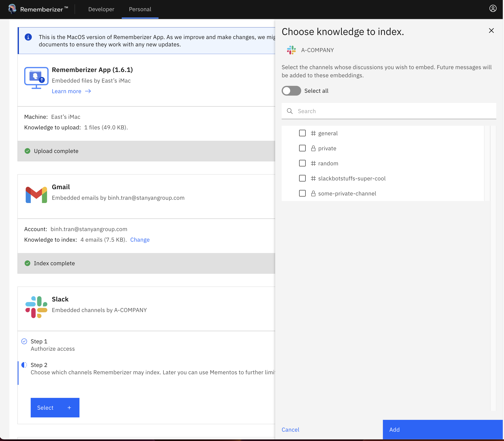This screenshot has width=504, height=441.
Task: Close the Choose knowledge panel
Action: [491, 31]
